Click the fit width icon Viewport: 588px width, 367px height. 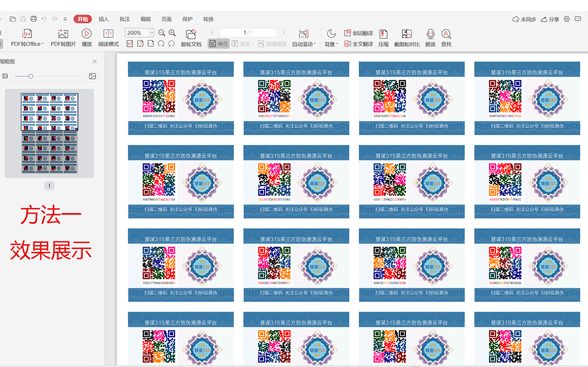pos(150,44)
